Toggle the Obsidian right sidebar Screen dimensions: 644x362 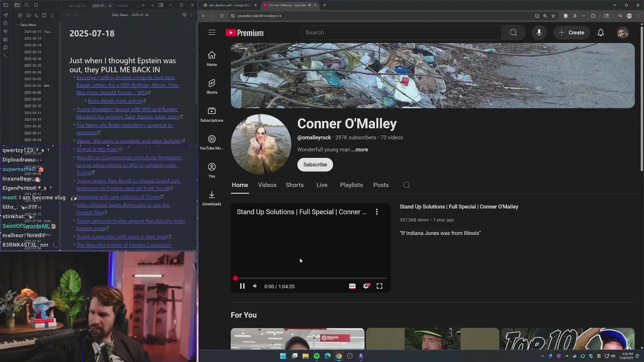tap(160, 5)
